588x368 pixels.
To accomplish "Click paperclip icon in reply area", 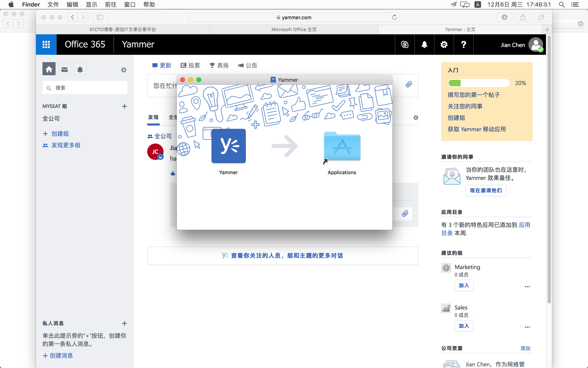I will click(x=405, y=213).
